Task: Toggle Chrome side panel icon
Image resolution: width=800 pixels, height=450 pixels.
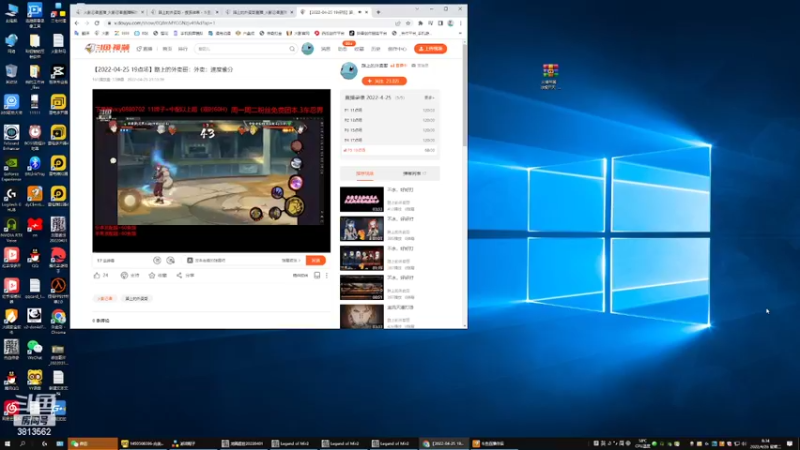Action: click(440, 23)
